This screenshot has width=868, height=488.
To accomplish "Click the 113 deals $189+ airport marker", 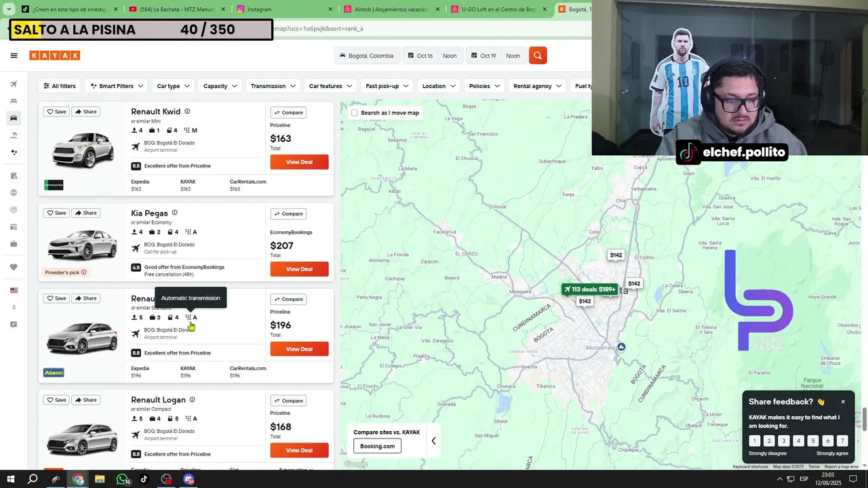I will click(x=589, y=289).
